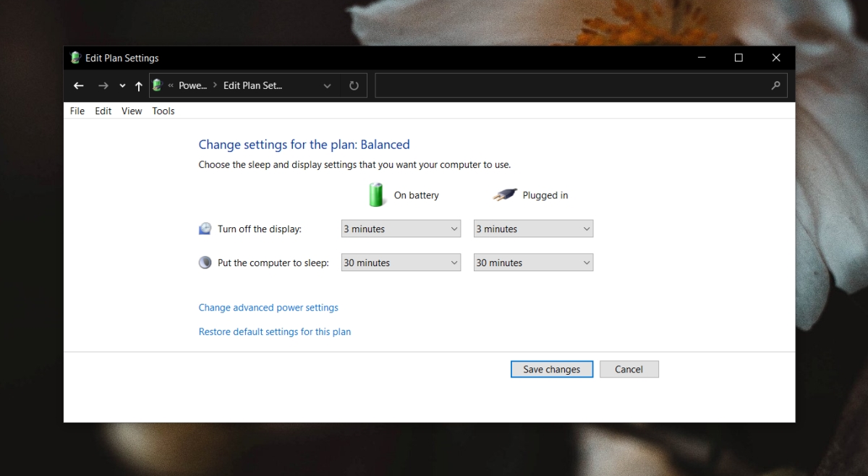Go up one level with up arrow
Screen dimensions: 868x476
139,85
